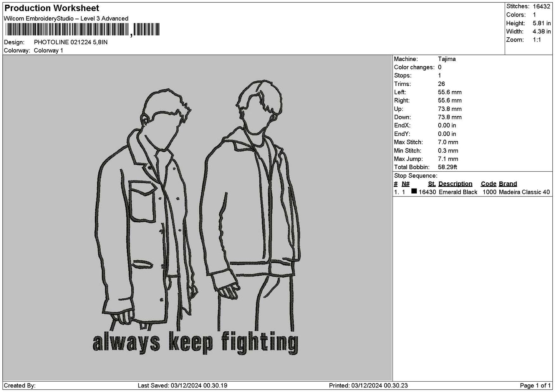This screenshot has height=392, width=555.
Task: Click the Width value 4.38 in
Action: tap(542, 31)
